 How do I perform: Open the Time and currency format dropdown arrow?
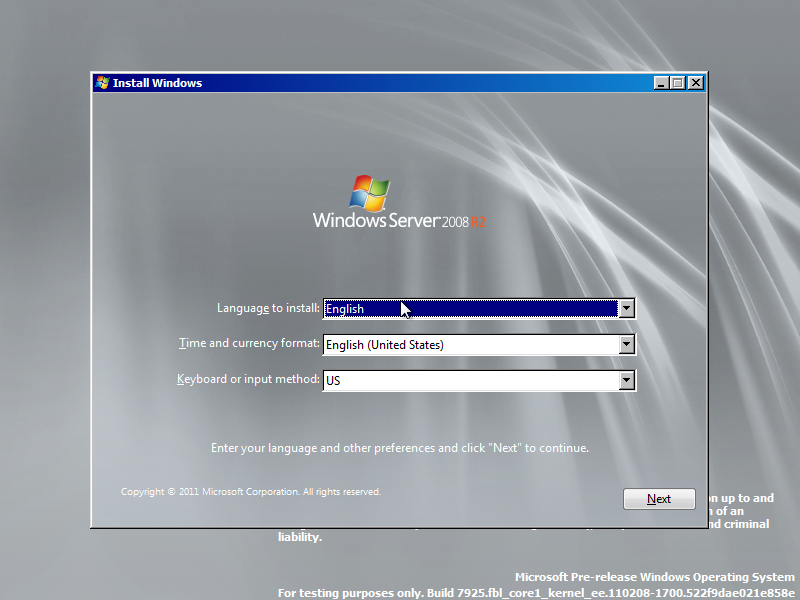tap(627, 344)
